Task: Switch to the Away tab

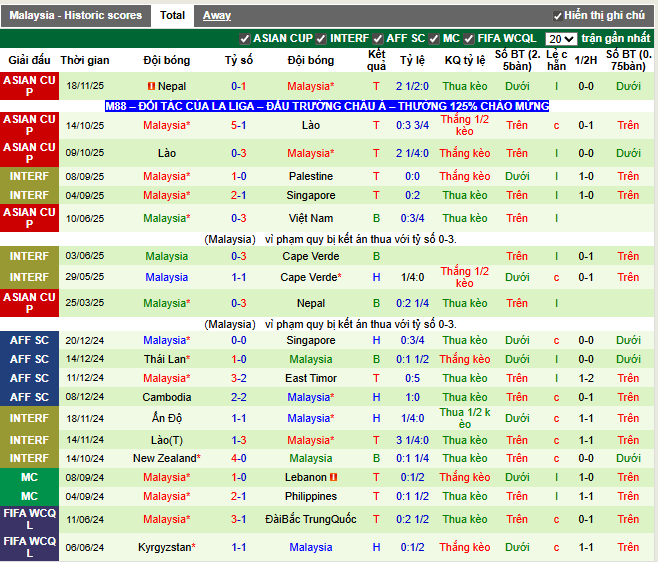Action: pos(217,16)
